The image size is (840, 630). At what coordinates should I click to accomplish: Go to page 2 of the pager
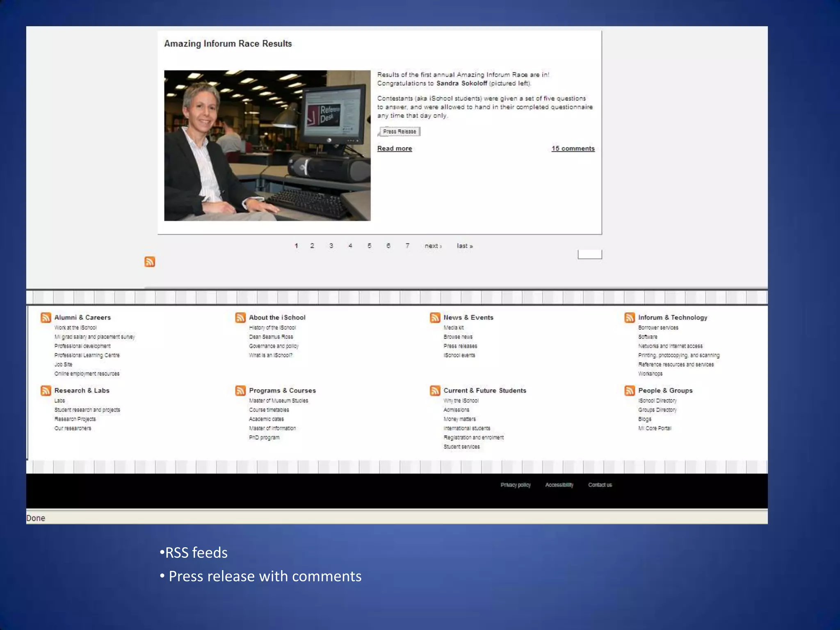(x=312, y=246)
